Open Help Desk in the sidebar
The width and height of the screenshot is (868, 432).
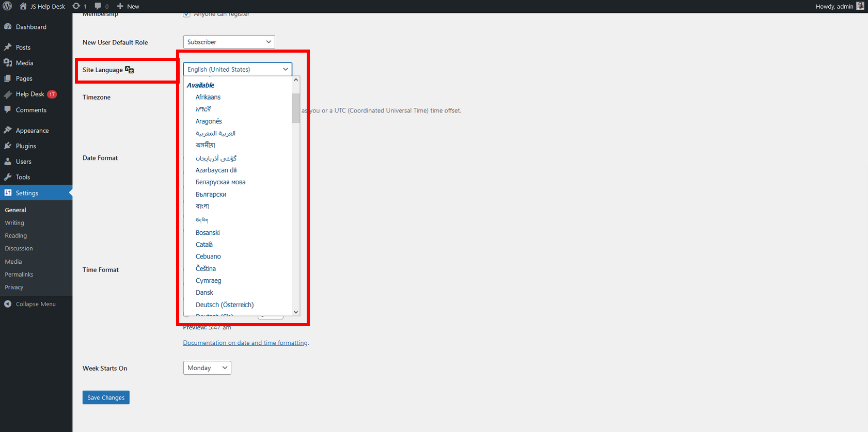pyautogui.click(x=30, y=94)
